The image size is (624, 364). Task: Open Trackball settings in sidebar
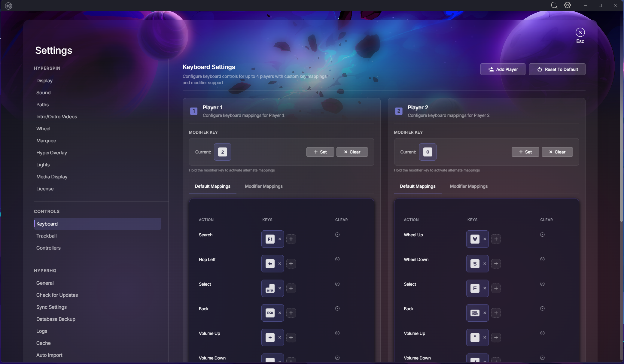46,236
